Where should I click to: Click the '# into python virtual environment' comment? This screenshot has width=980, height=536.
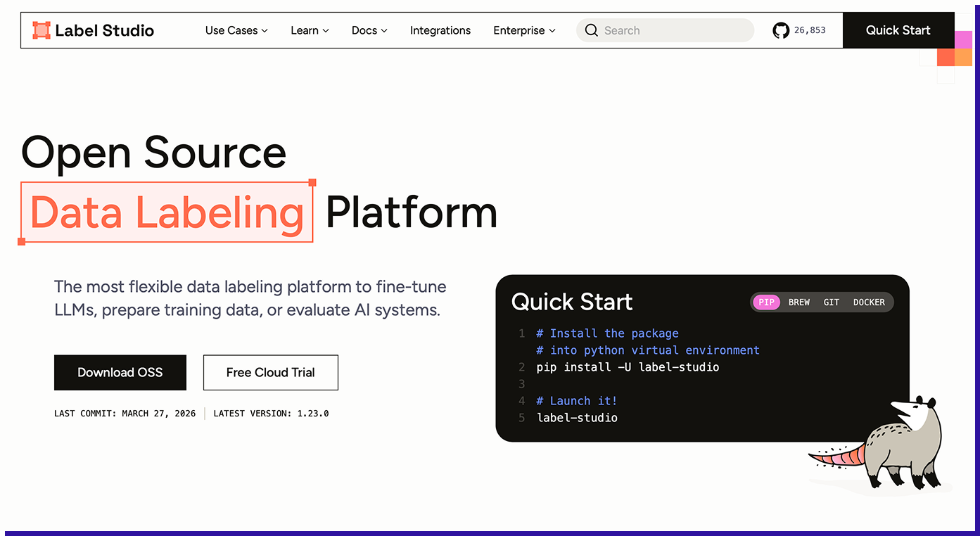(648, 350)
